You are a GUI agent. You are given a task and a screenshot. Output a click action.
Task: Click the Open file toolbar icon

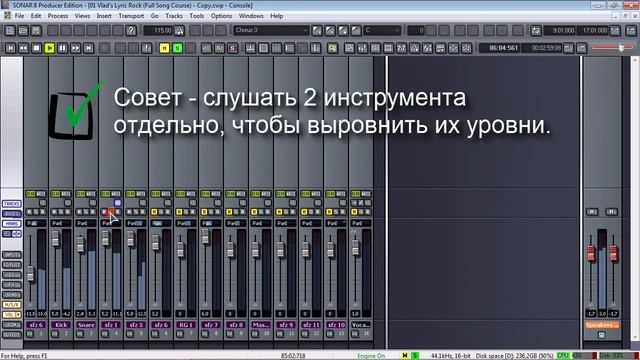[x=23, y=31]
